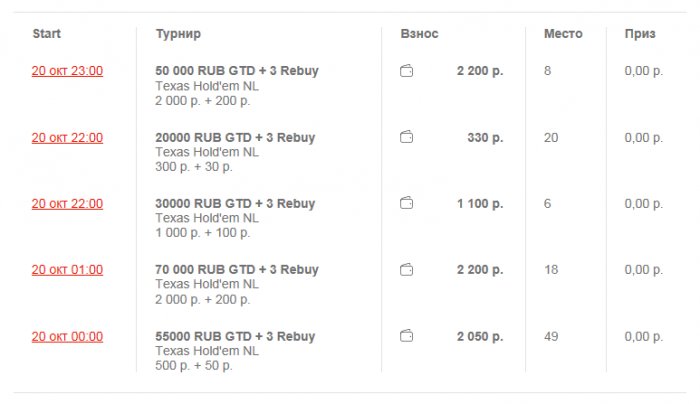This screenshot has width=700, height=404.
Task: Click the Взнос column header
Action: 419,34
